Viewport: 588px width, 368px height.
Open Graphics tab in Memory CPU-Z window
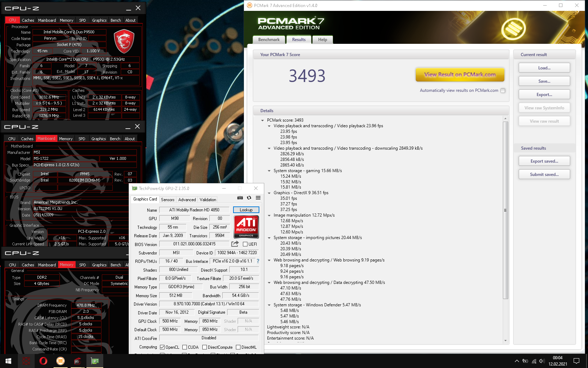coord(99,265)
